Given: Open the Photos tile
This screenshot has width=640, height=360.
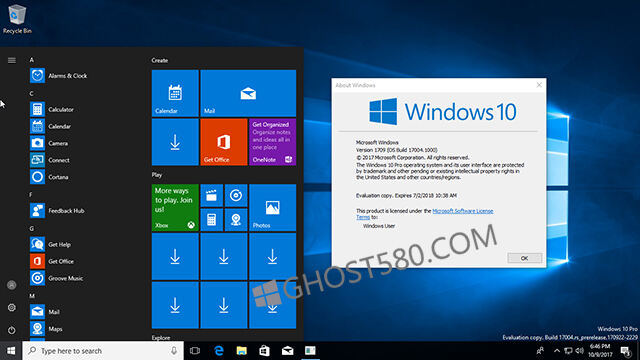Looking at the screenshot, I should pyautogui.click(x=273, y=207).
